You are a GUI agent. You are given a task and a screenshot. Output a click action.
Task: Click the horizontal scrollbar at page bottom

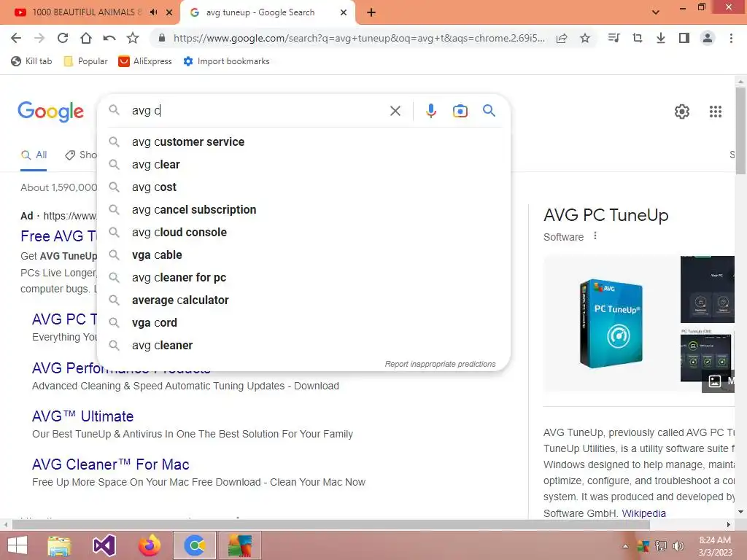click(x=331, y=524)
